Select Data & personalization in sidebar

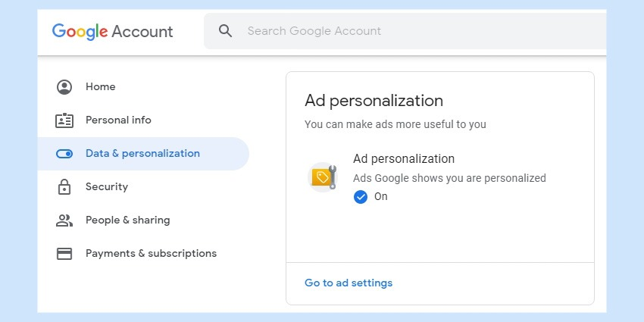tap(143, 154)
